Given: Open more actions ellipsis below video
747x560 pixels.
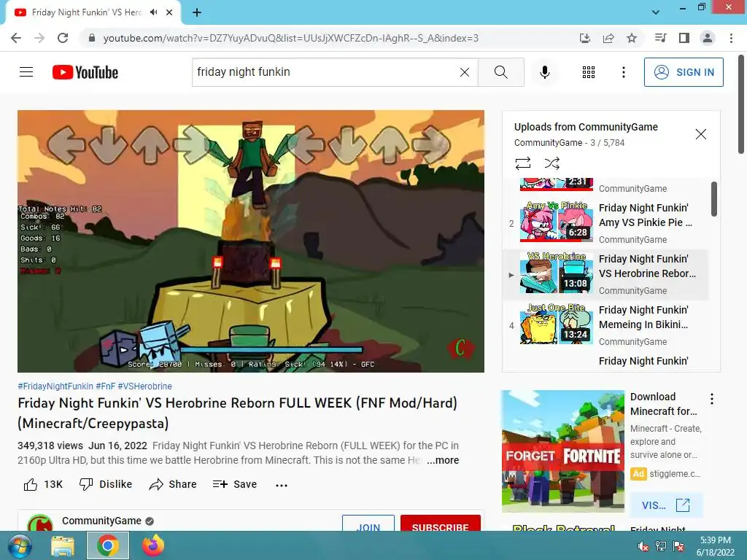Looking at the screenshot, I should [x=282, y=485].
